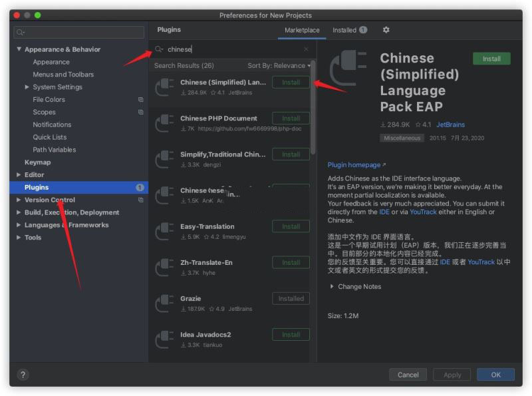Install the Easy-Translation plugin
Viewport: 532px width, 396px height.
[291, 226]
